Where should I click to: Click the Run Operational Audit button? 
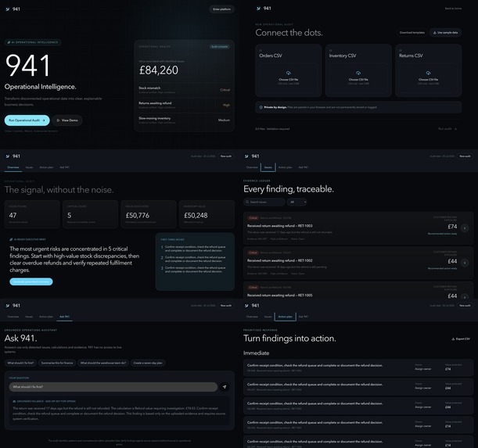pos(27,120)
